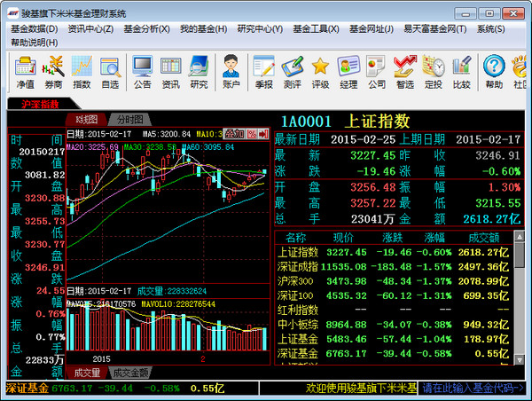
Task: Click the 叠加 overlay button on chart
Action: [234, 134]
